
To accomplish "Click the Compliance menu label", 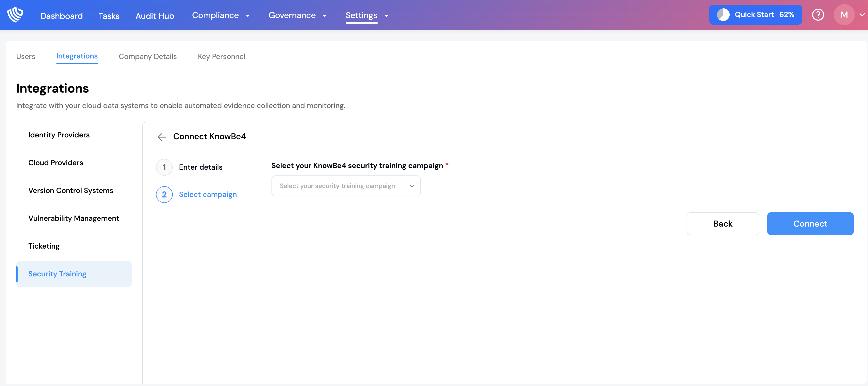I will coord(215,15).
